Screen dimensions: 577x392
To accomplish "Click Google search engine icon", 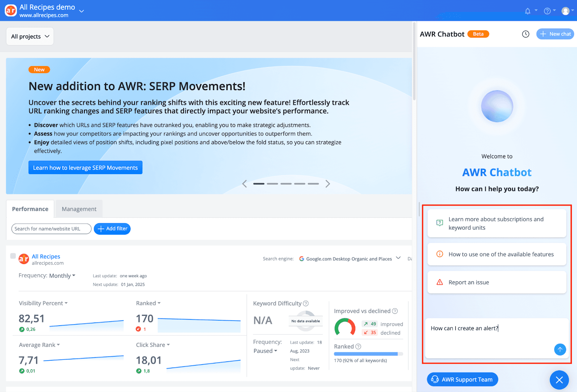I will click(x=301, y=259).
